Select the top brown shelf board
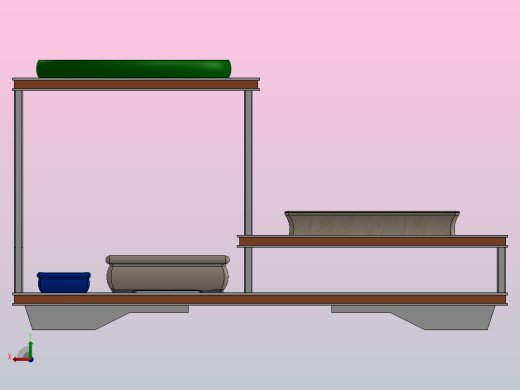The width and height of the screenshot is (520, 390). (x=136, y=84)
